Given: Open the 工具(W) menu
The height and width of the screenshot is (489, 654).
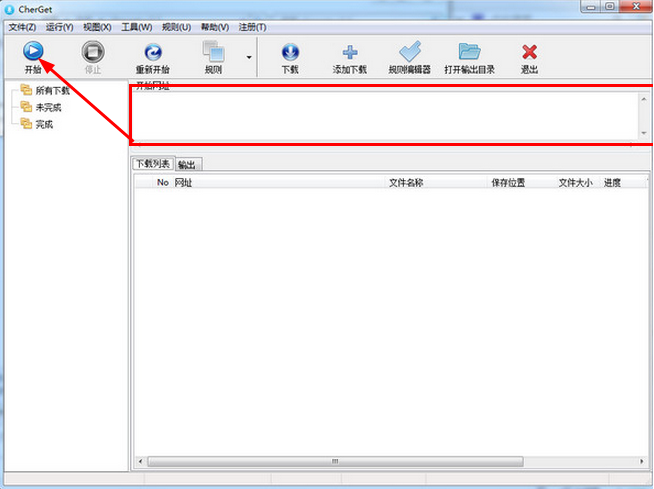Looking at the screenshot, I should (x=136, y=27).
